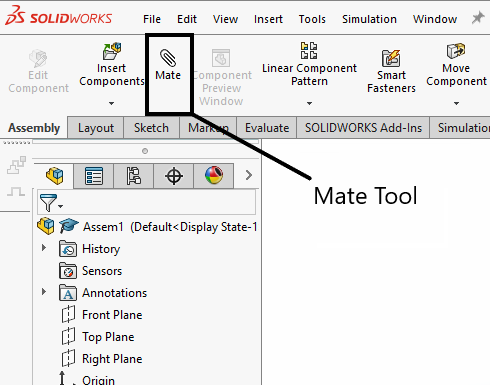Expand Move Component dropdown arrow
Viewport: 490px width, 385px height.
456,103
